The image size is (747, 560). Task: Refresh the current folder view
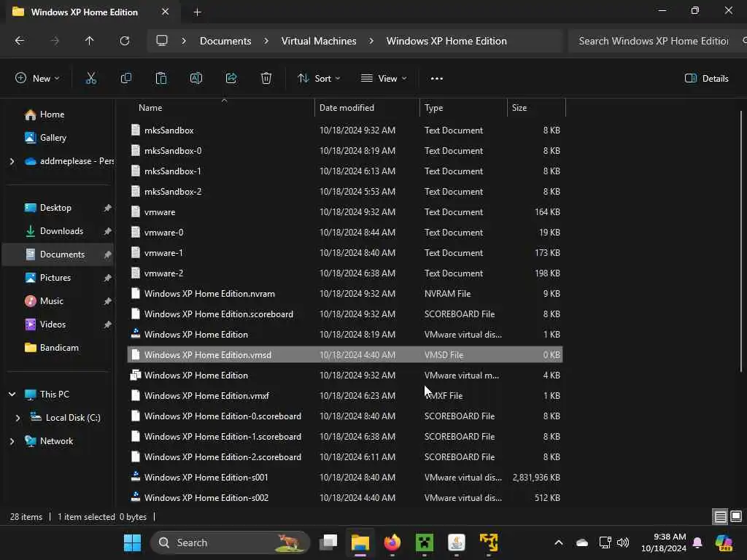click(124, 41)
